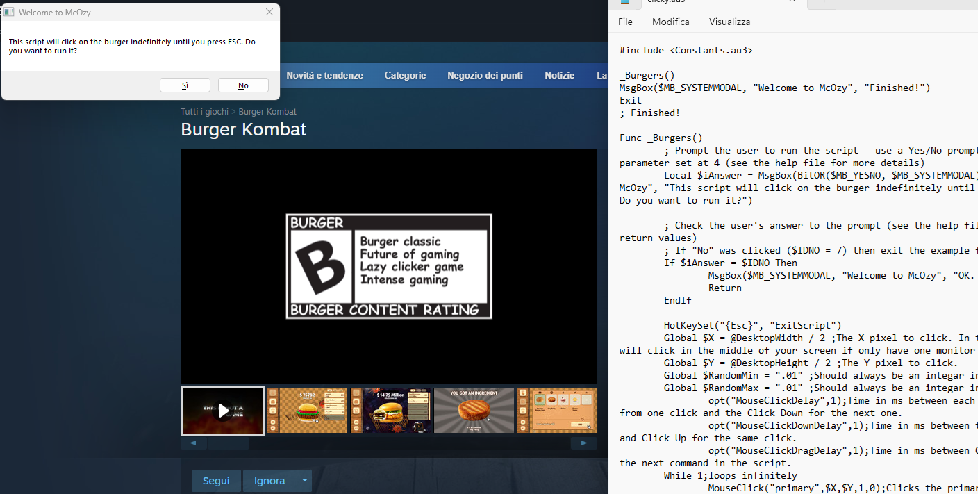Image resolution: width=980 pixels, height=494 pixels.
Task: Select the $75782 burger screenshot thumbnail
Action: (307, 411)
